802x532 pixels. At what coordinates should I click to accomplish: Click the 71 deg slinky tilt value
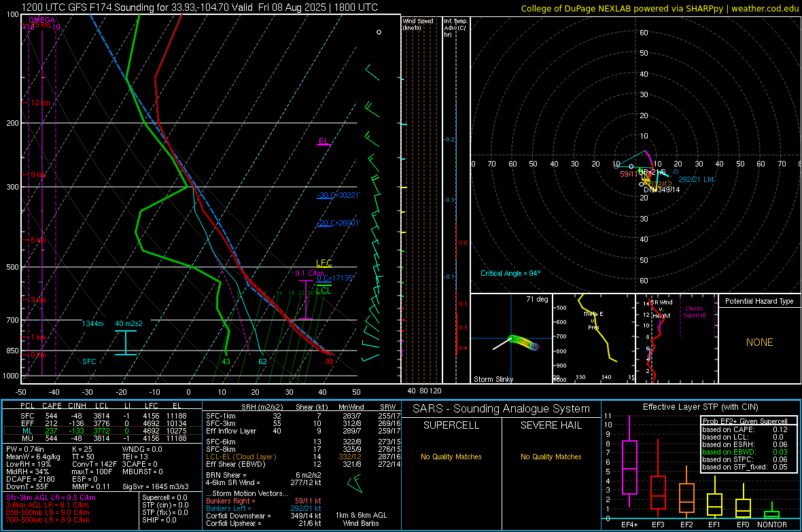click(537, 299)
